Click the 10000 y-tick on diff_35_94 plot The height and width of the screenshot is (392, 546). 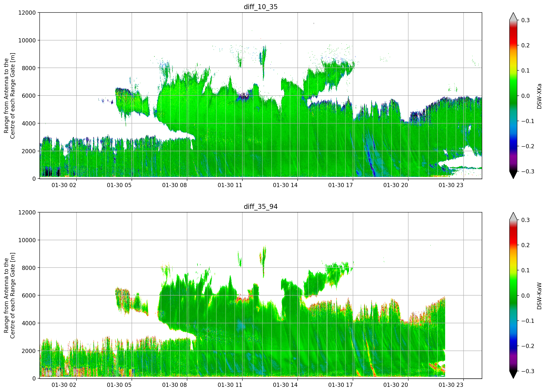tap(27, 240)
